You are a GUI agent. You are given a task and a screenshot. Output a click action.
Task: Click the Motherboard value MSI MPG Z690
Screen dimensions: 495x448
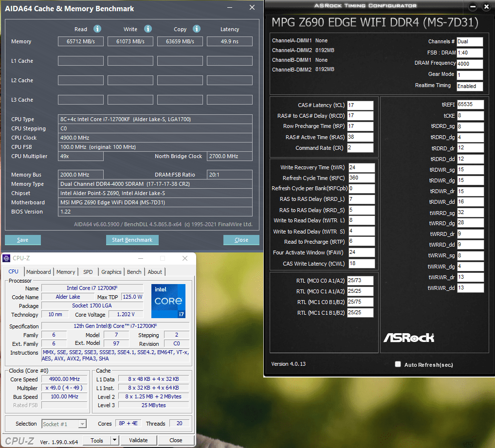tap(155, 202)
